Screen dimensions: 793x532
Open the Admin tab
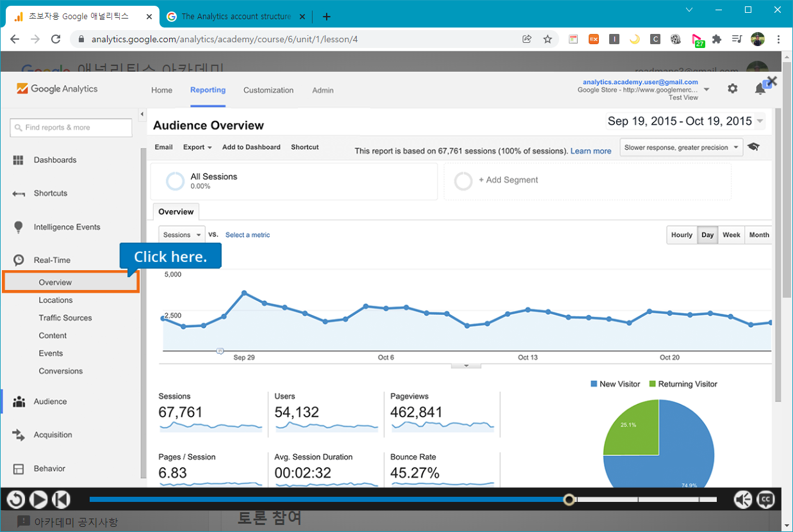323,90
